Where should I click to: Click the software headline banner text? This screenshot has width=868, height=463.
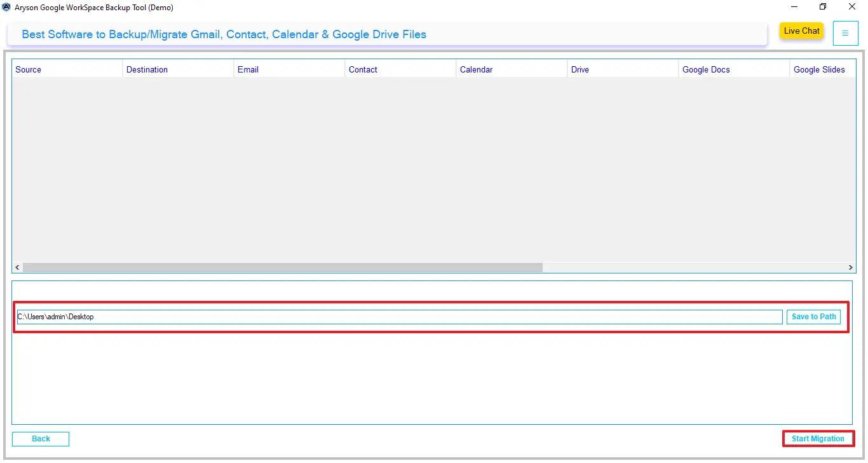click(x=224, y=34)
